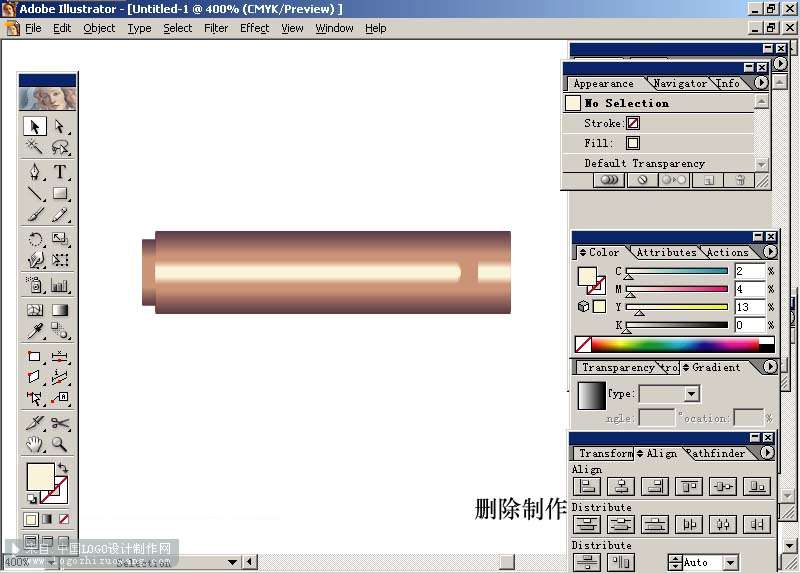This screenshot has height=573, width=800.
Task: Switch to the Pathfinder tab
Action: [716, 453]
